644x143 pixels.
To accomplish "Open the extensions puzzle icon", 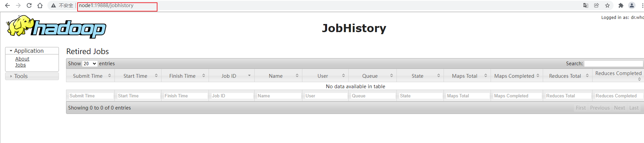I will tap(621, 5).
